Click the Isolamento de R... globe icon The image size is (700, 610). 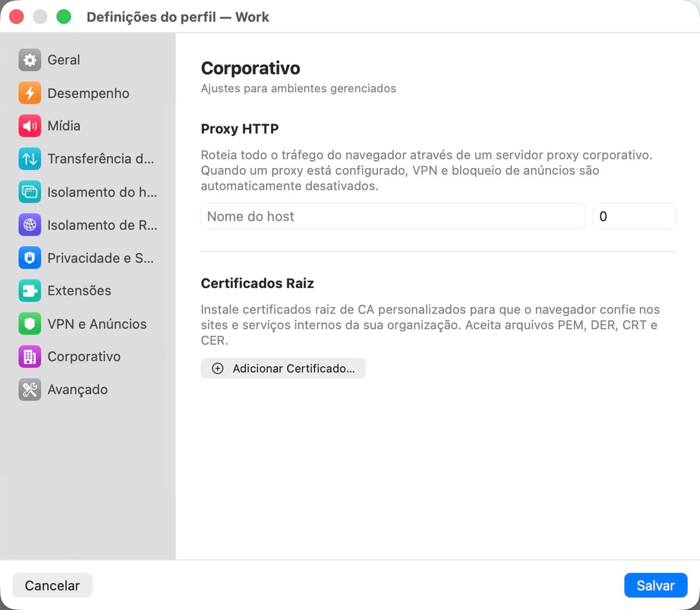pyautogui.click(x=30, y=225)
